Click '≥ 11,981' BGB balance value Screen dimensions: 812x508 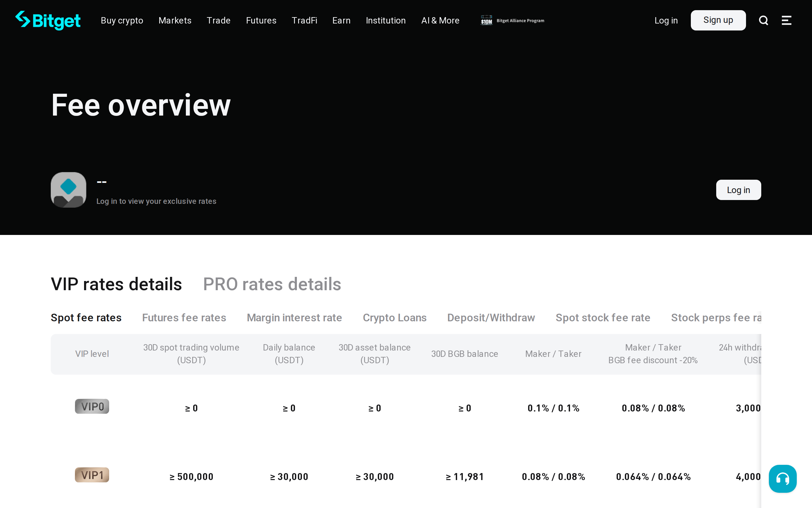click(464, 477)
